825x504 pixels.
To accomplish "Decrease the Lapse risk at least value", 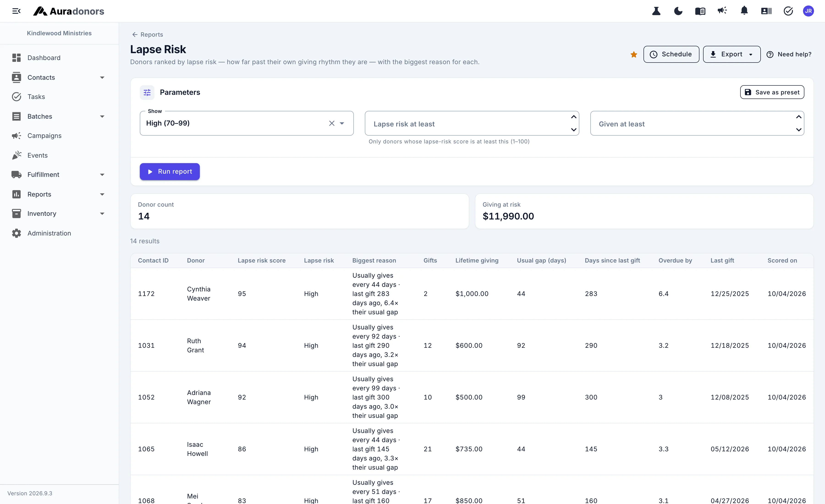I will click(x=574, y=129).
